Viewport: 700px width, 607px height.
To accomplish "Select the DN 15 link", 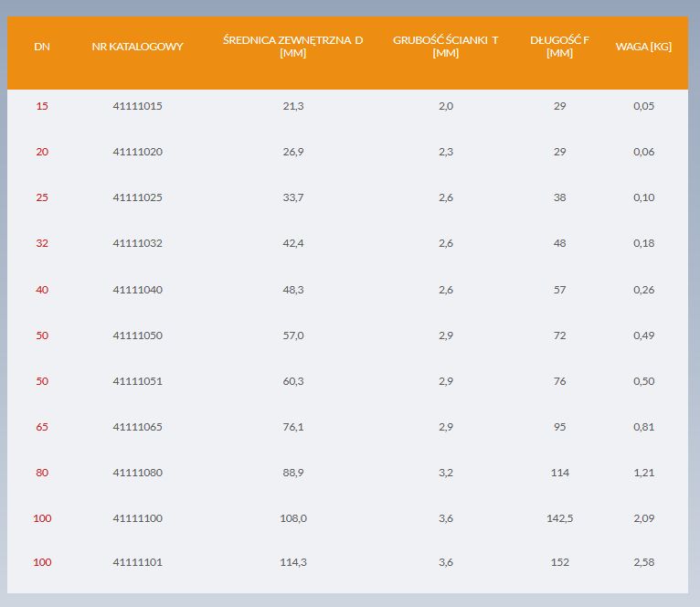I will coord(42,106).
